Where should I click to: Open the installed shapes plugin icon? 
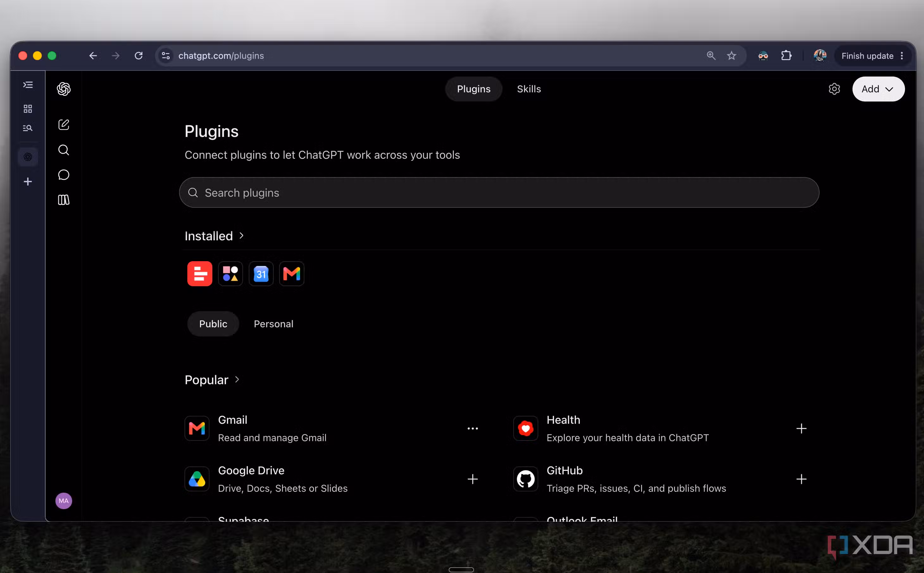[231, 274]
